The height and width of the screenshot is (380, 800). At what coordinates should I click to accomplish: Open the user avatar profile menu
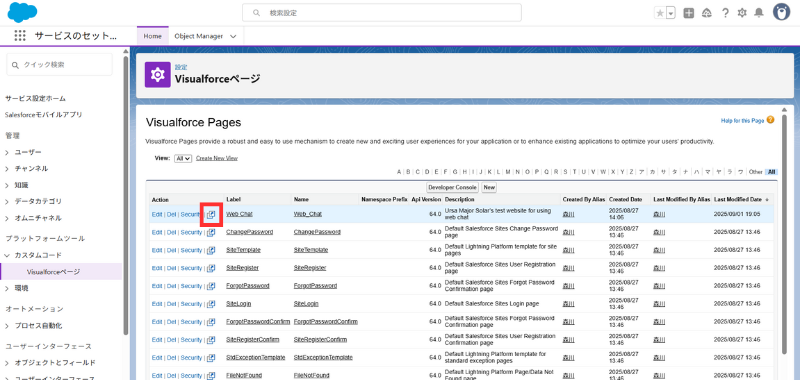click(781, 13)
